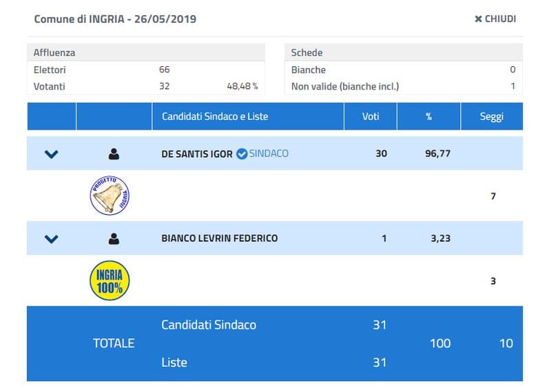Click person icon beside De Santis Igor
551x392 pixels.
pyautogui.click(x=114, y=154)
